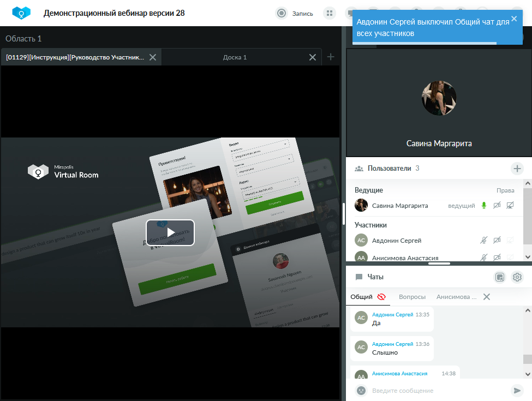Add a user with the Пользователи plus button
The image size is (532, 401).
click(x=517, y=168)
